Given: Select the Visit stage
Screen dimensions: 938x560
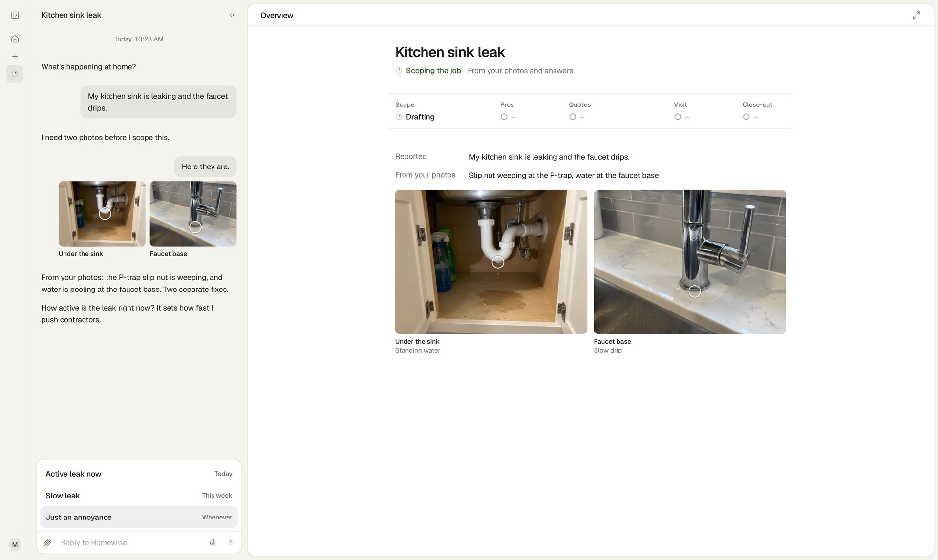Looking at the screenshot, I should click(x=681, y=111).
